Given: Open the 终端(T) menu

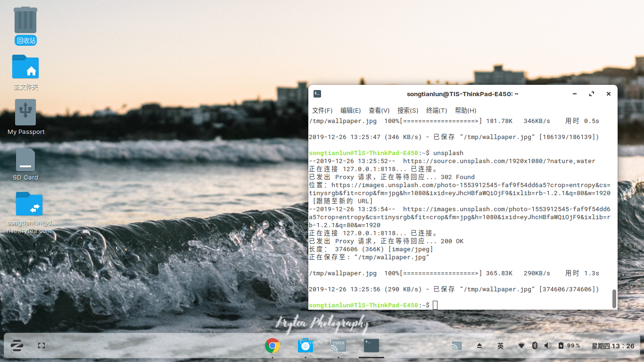Looking at the screenshot, I should (x=437, y=110).
